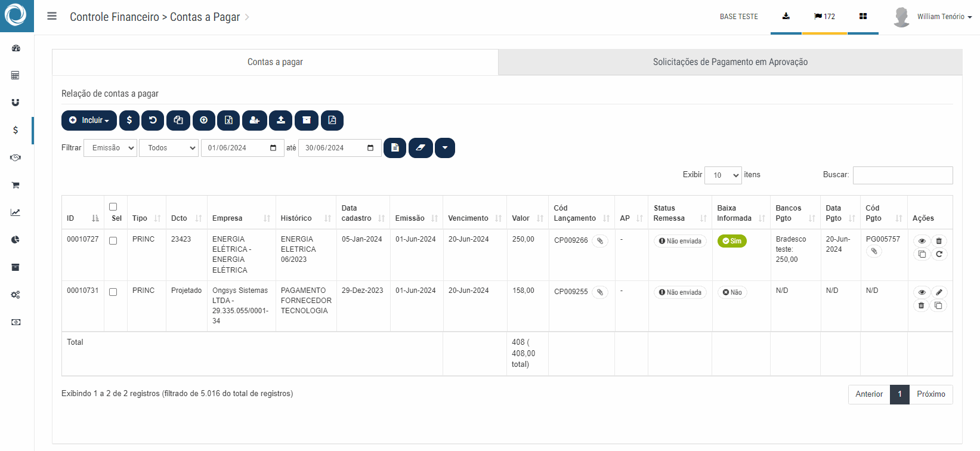Toggle the hamburger menu icon

pyautogui.click(x=52, y=16)
